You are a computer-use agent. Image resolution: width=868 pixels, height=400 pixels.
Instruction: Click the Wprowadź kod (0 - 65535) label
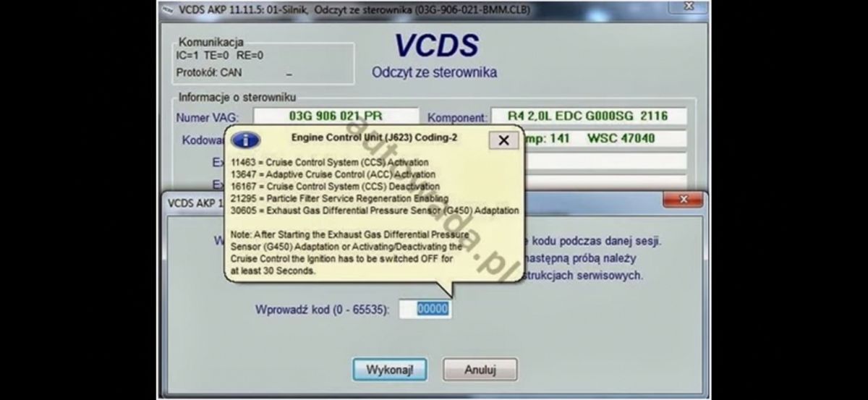[x=323, y=310]
